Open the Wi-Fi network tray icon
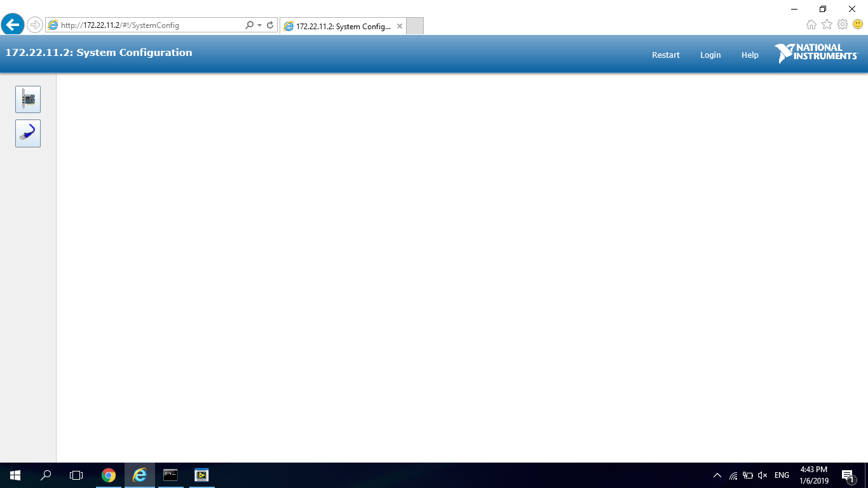Image resolution: width=868 pixels, height=488 pixels. [x=733, y=475]
